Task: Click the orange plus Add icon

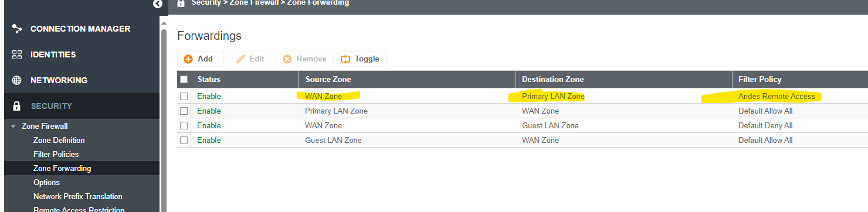Action: [x=188, y=59]
